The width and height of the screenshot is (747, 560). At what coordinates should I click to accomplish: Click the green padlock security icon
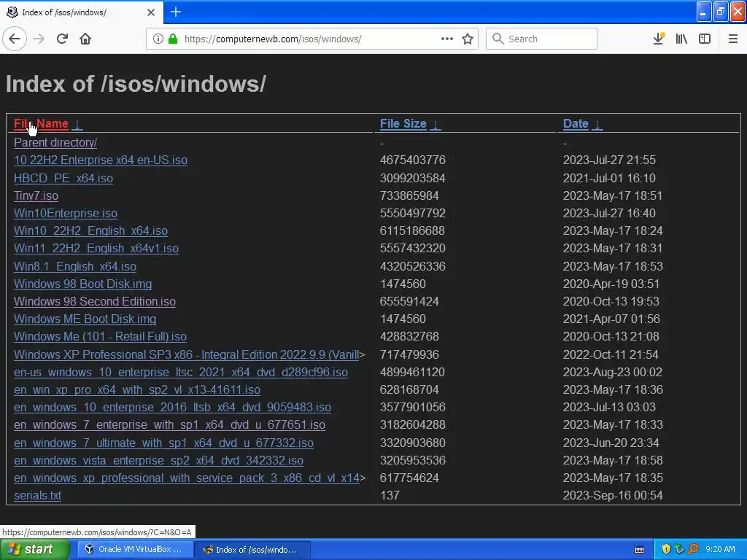tap(173, 39)
